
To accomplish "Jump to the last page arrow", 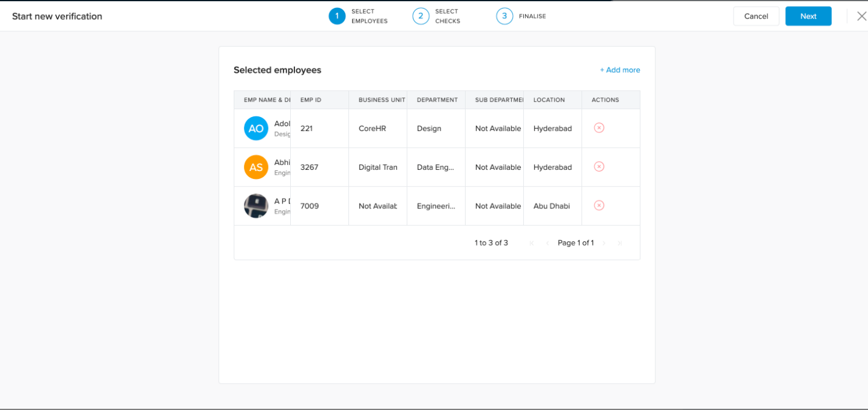I will [620, 243].
